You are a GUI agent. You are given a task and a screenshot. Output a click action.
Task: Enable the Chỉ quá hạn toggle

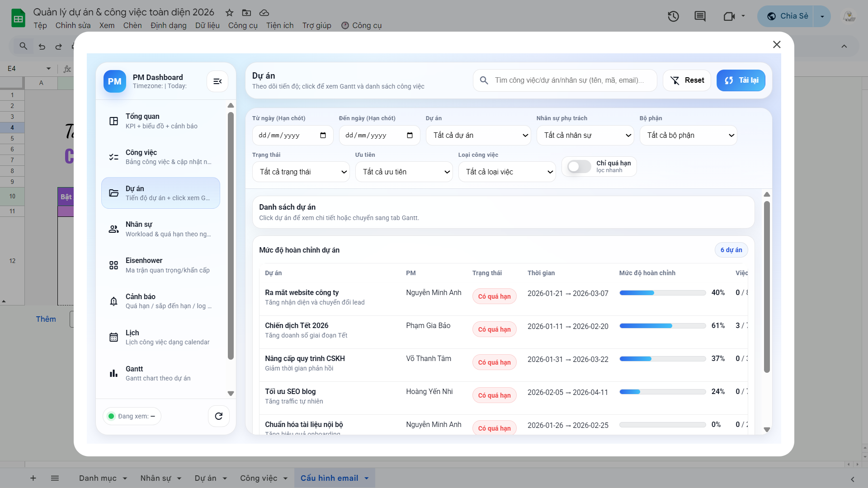579,167
